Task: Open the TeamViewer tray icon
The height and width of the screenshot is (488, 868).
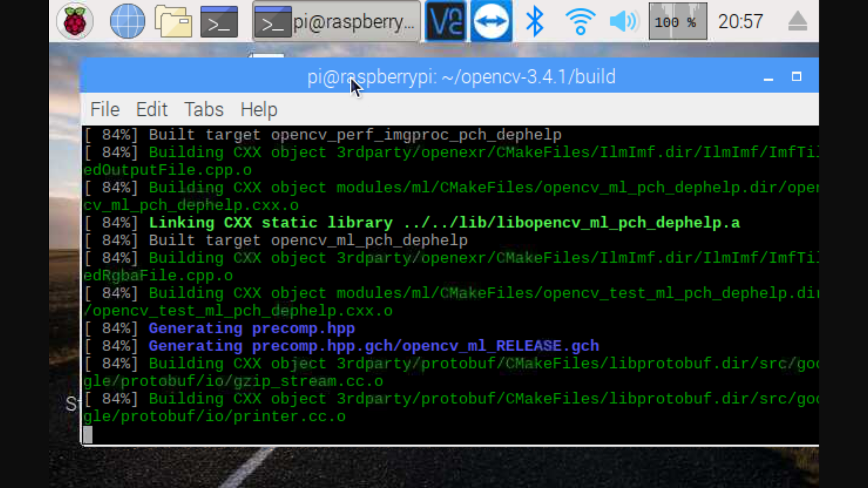Action: (491, 21)
